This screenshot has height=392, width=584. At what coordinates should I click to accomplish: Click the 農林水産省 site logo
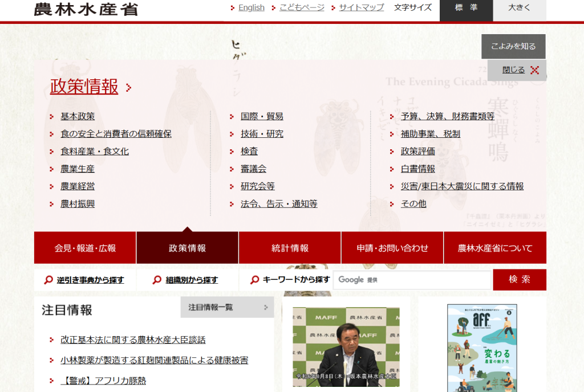pos(86,9)
